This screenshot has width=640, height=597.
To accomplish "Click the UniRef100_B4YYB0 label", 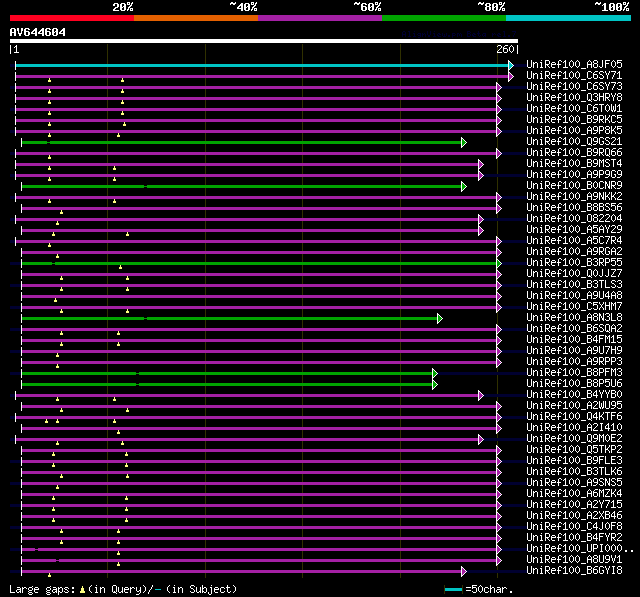I will (574, 395).
